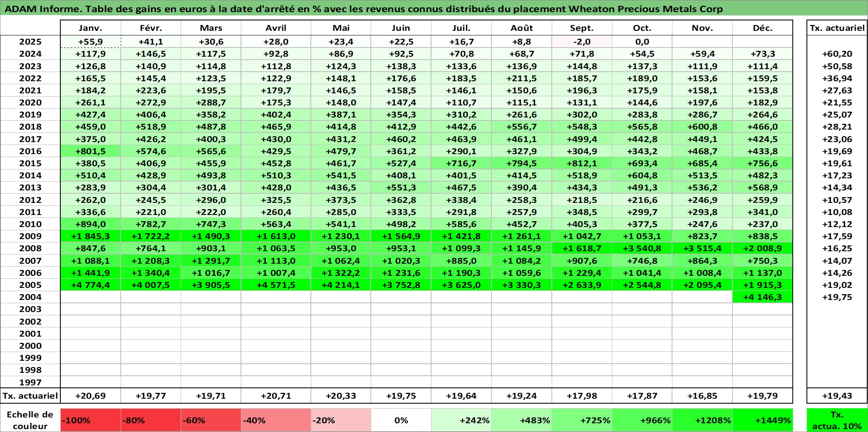Click the Echelle de couleur label
The width and height of the screenshot is (868, 432).
30,420
